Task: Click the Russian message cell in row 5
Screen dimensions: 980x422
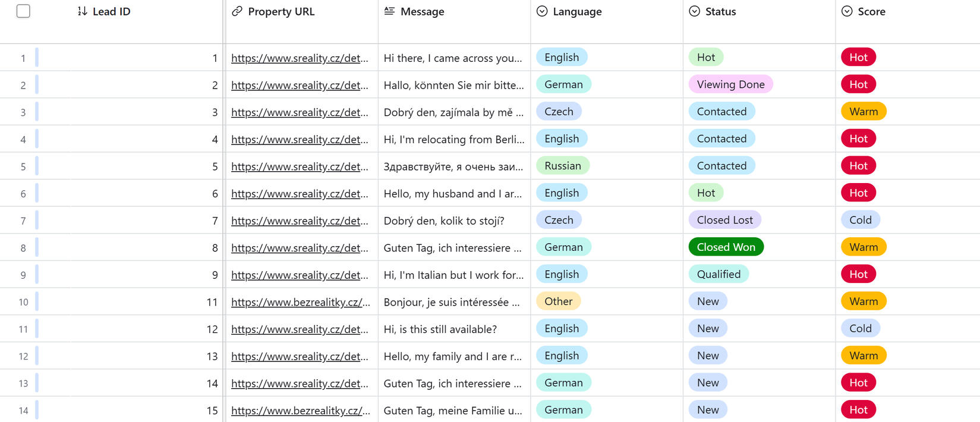Action: pyautogui.click(x=454, y=166)
